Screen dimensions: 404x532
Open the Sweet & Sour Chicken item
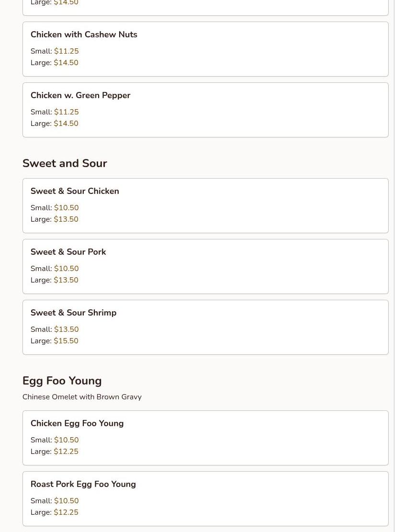(75, 191)
